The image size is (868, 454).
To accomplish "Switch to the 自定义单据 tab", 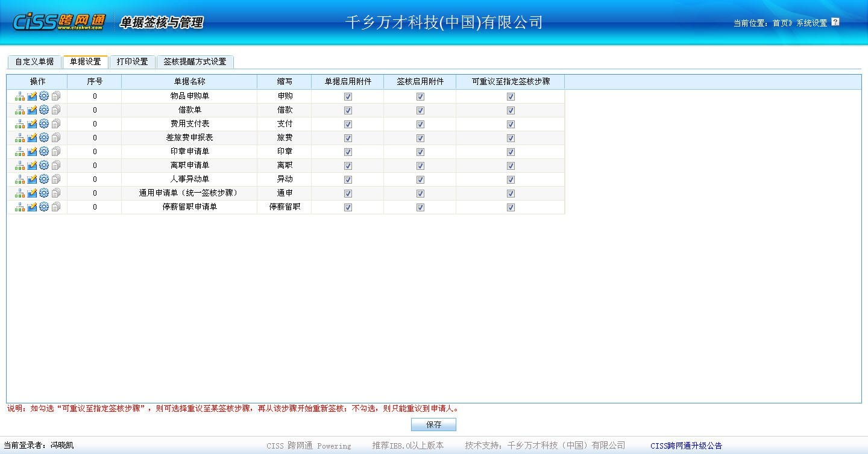I will 34,62.
